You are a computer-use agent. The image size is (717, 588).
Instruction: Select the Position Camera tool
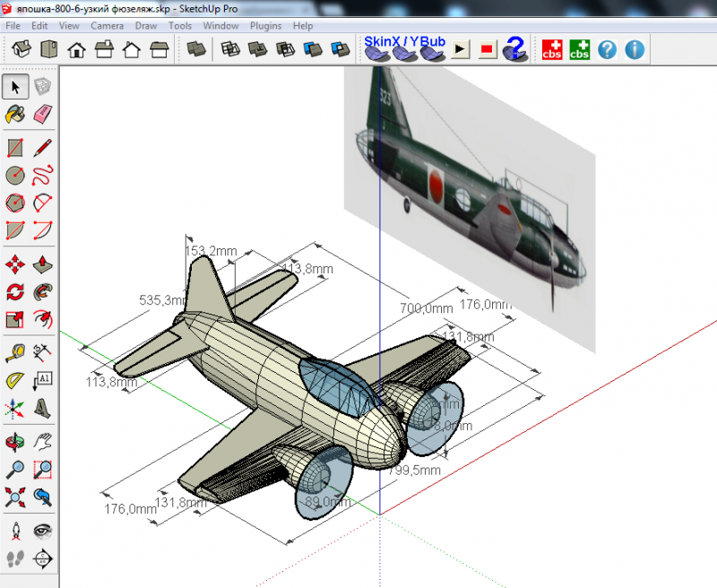(15, 532)
